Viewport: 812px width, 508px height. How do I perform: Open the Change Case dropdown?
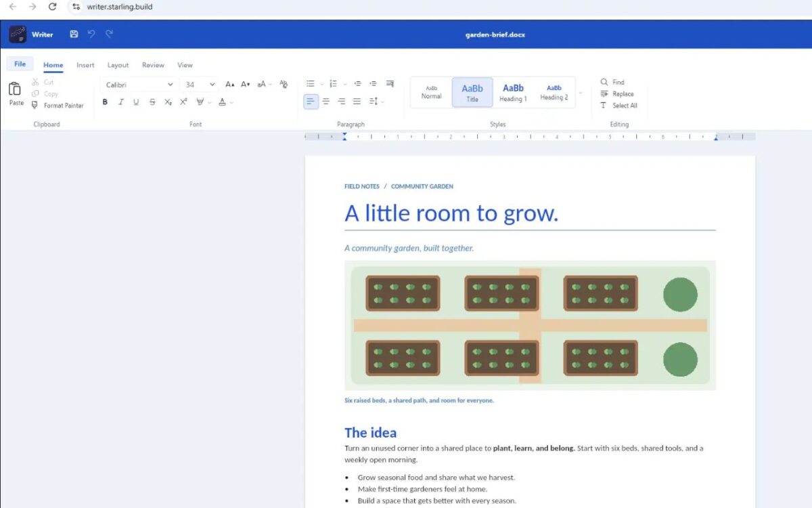(265, 85)
